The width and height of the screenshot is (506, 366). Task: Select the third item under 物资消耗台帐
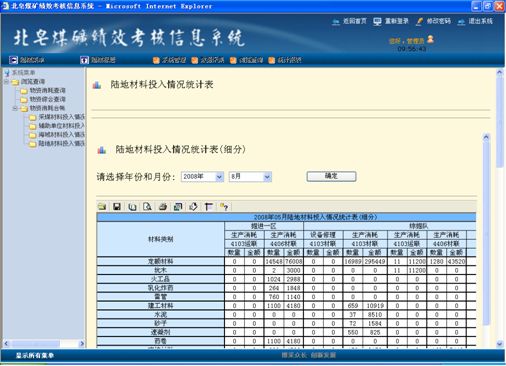click(62, 135)
